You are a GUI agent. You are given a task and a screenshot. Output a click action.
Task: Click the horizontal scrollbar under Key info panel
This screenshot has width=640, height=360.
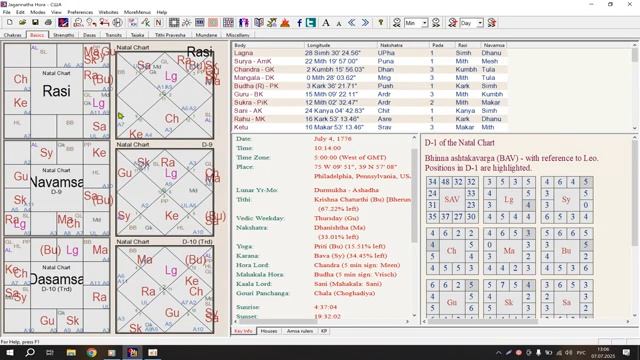(322, 322)
